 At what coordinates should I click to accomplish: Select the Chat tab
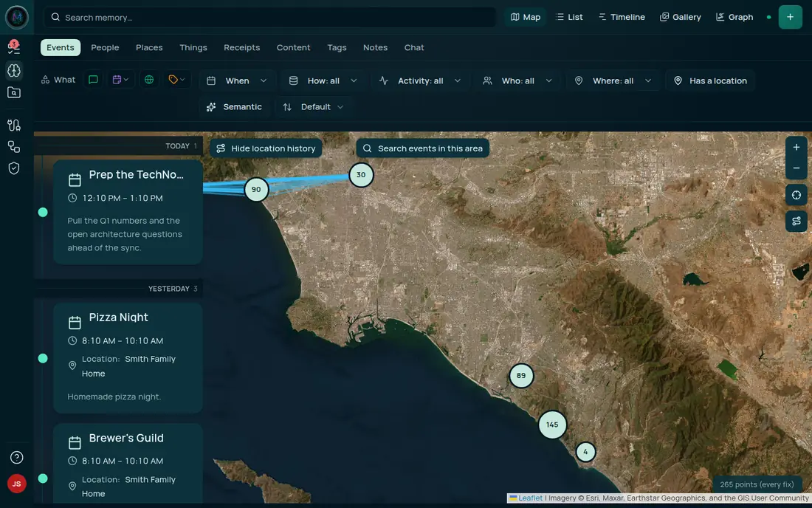[414, 47]
